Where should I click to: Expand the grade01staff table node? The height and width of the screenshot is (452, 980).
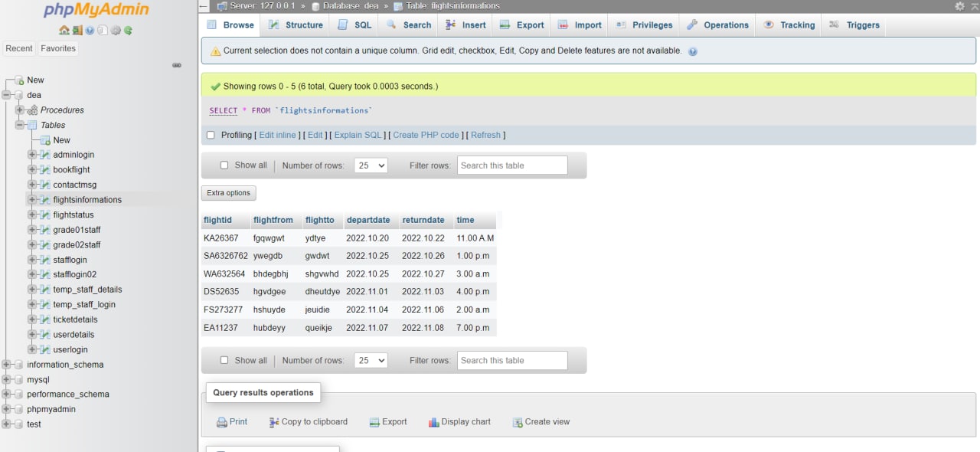(x=32, y=230)
